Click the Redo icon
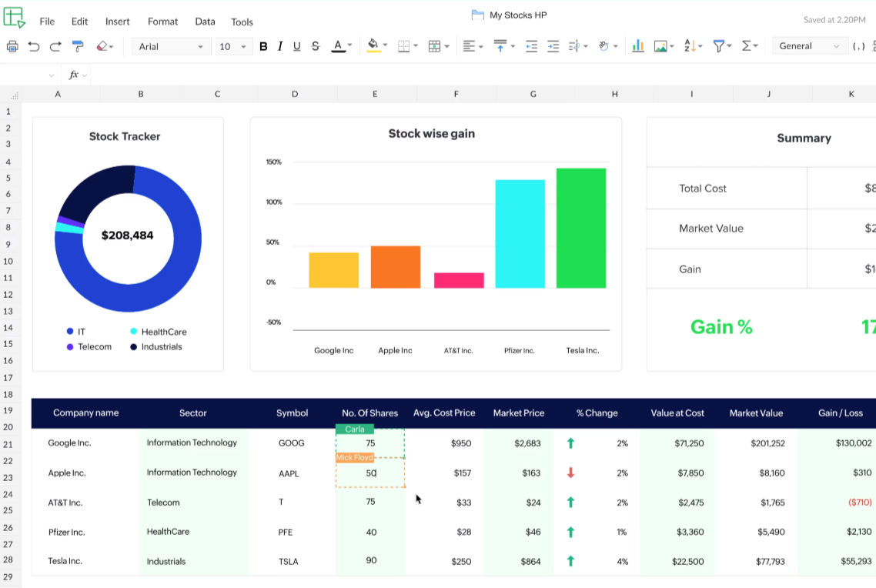 pos(55,46)
